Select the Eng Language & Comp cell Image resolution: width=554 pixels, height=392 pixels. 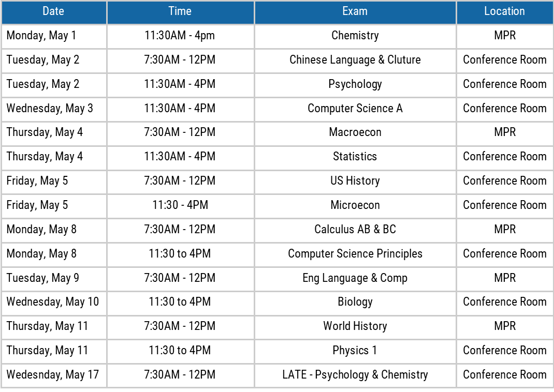(x=355, y=278)
